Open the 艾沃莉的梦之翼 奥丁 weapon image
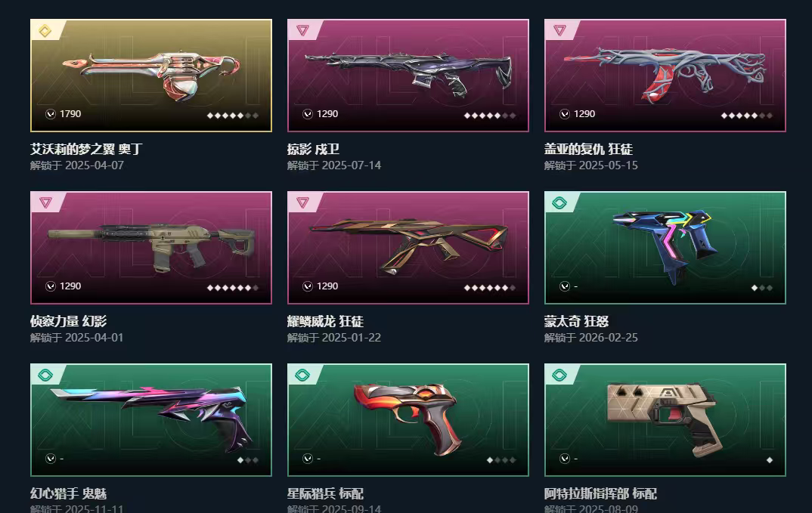The height and width of the screenshot is (513, 812). 151,76
